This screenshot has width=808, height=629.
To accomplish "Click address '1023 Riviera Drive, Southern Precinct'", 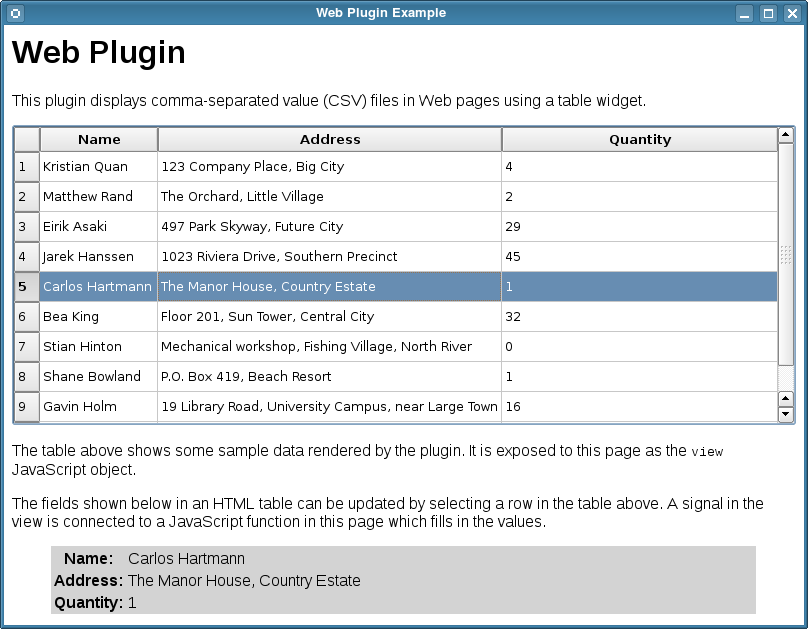I will [330, 256].
